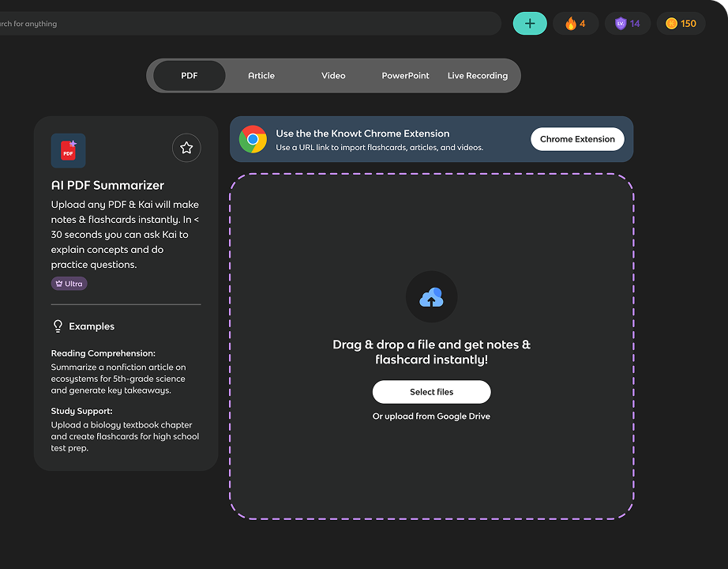Favorite AI PDF Summarizer with the star icon
The image size is (728, 569).
(x=186, y=148)
